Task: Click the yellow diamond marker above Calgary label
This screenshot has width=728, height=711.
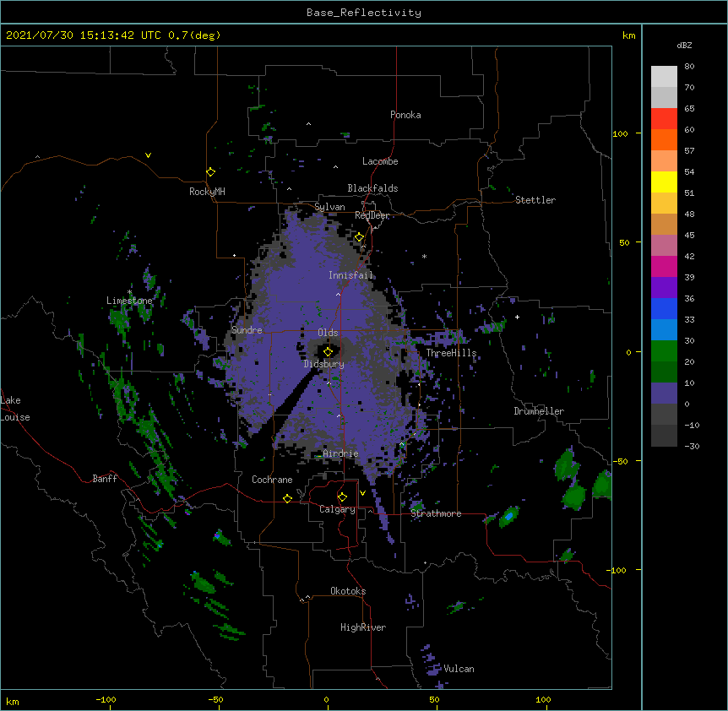Action: (342, 497)
